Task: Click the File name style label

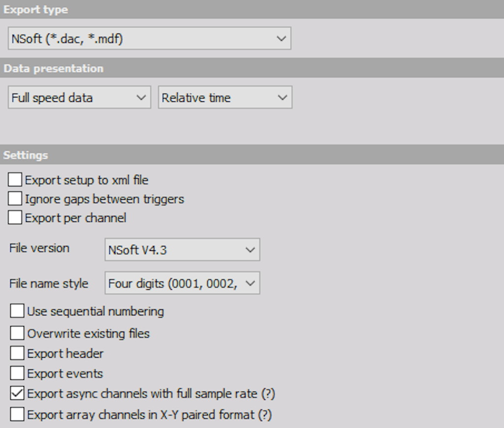Action: point(49,283)
